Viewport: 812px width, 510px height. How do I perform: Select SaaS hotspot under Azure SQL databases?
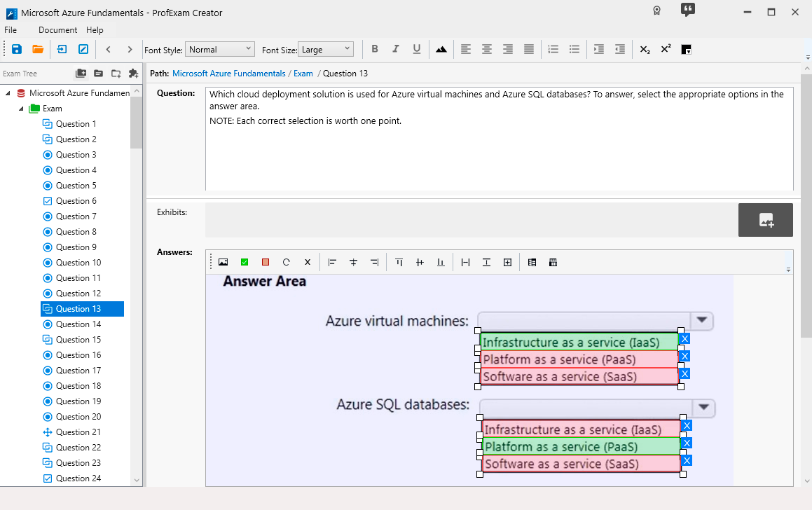(x=581, y=464)
